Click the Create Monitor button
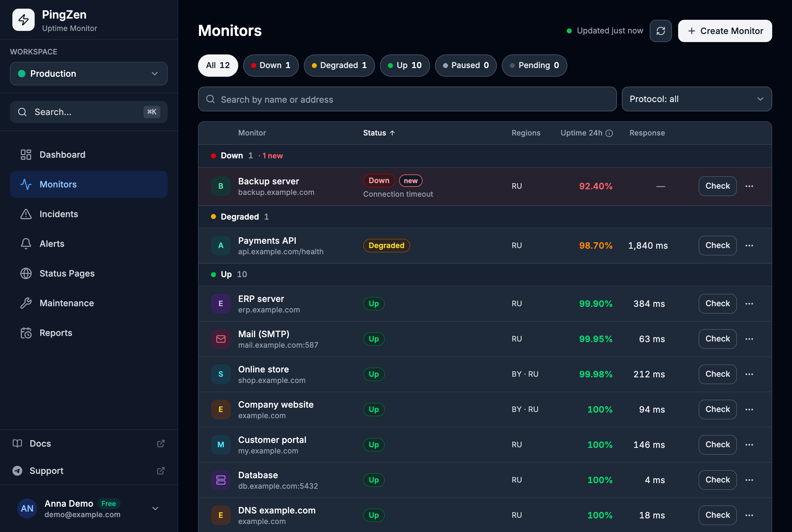This screenshot has width=792, height=532. 725,31
